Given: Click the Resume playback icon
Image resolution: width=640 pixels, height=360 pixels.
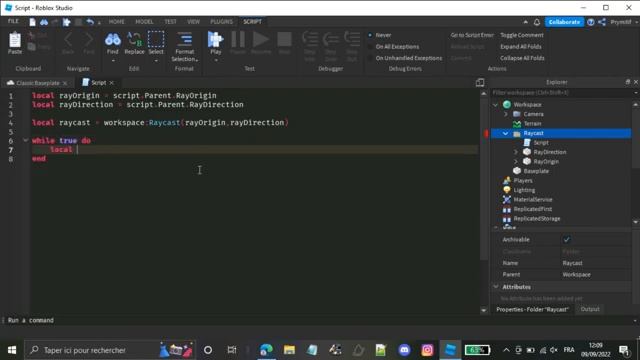Looking at the screenshot, I should tap(261, 40).
